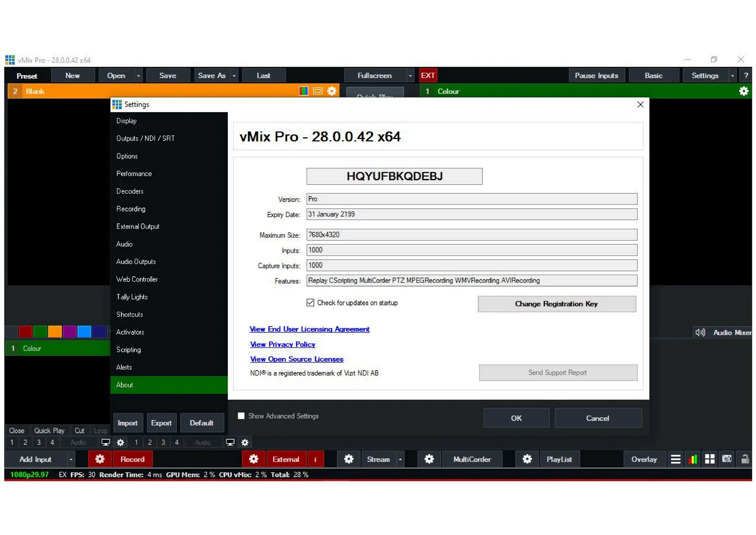Enable Show Advanced Settings checkbox
The width and height of the screenshot is (756, 535).
pyautogui.click(x=241, y=416)
